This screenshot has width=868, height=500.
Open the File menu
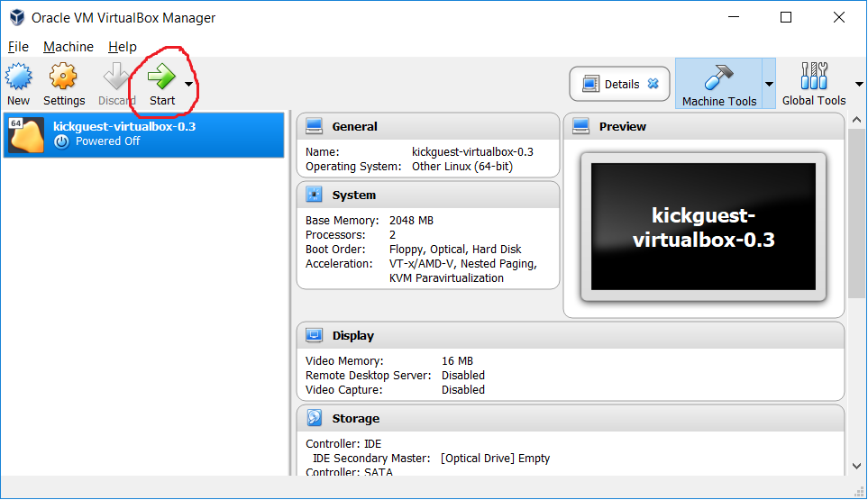click(x=18, y=47)
